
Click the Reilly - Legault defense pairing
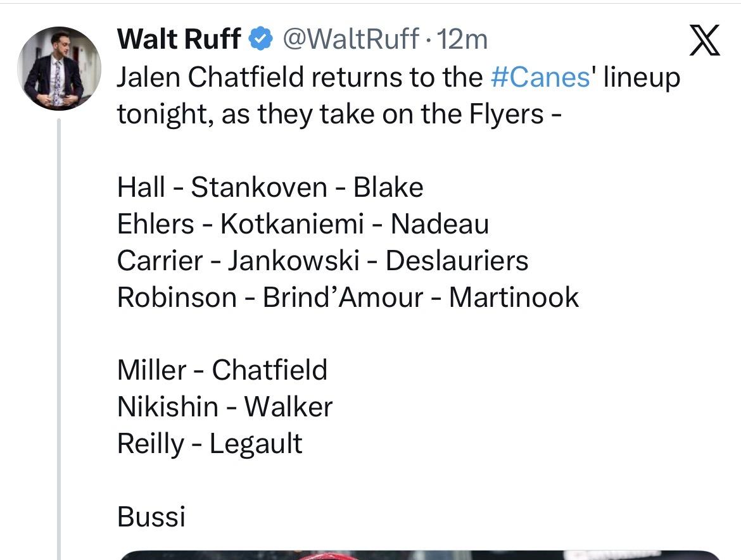coord(210,444)
